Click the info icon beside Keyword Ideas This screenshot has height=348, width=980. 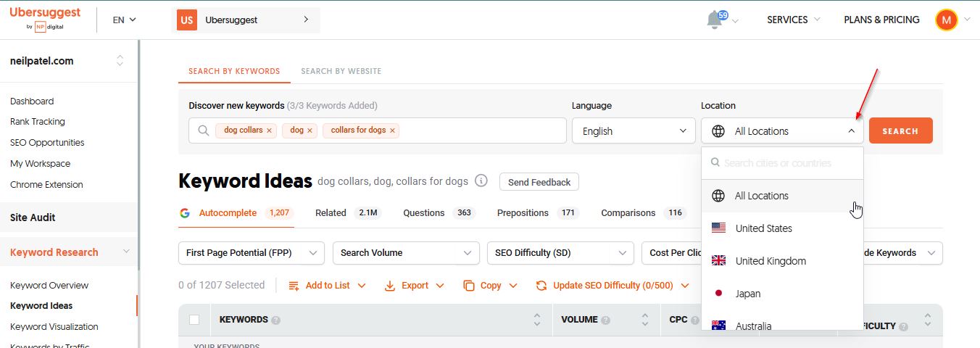tap(481, 181)
